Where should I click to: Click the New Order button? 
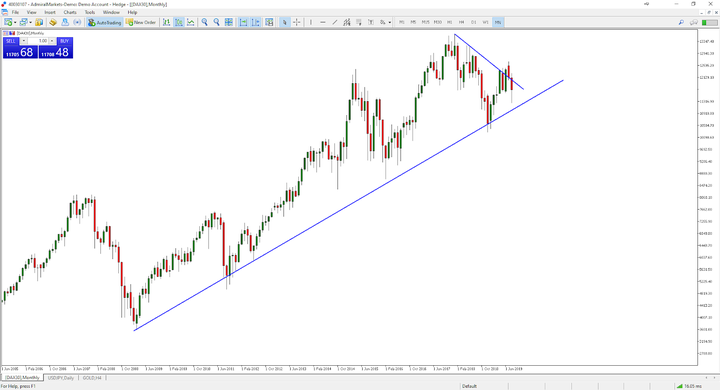(141, 22)
